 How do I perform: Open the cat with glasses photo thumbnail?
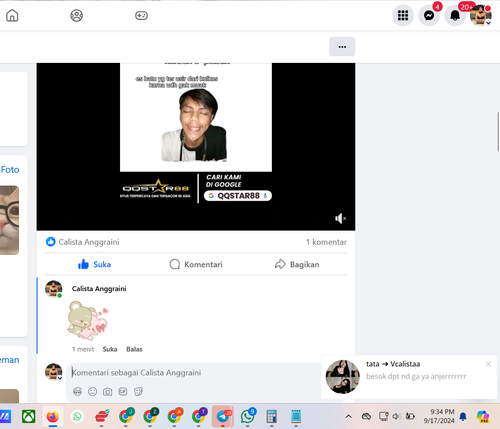pos(9,220)
